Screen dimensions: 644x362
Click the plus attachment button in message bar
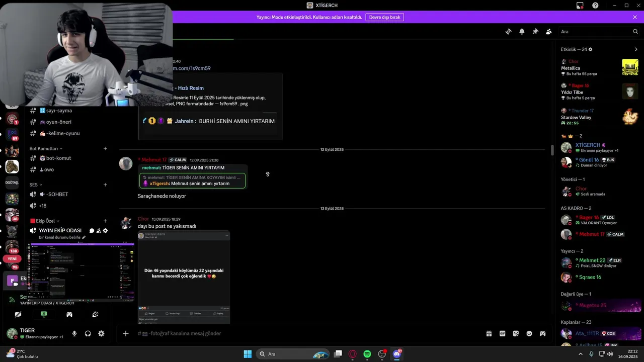(x=126, y=333)
